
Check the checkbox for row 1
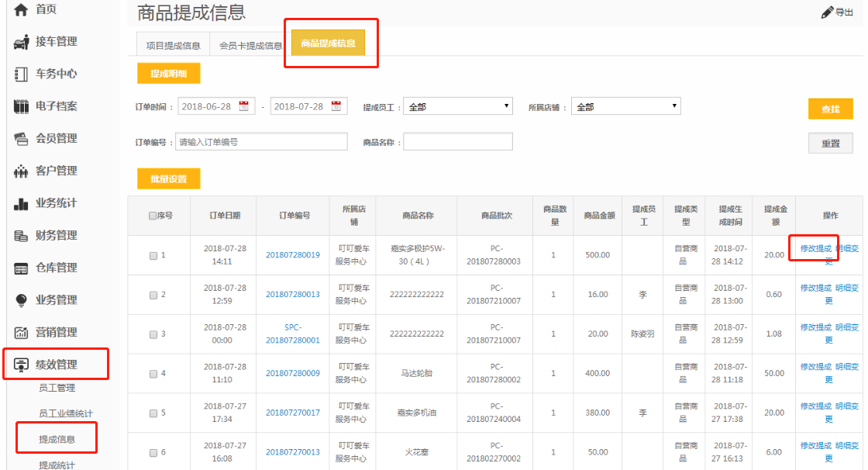[x=153, y=255]
